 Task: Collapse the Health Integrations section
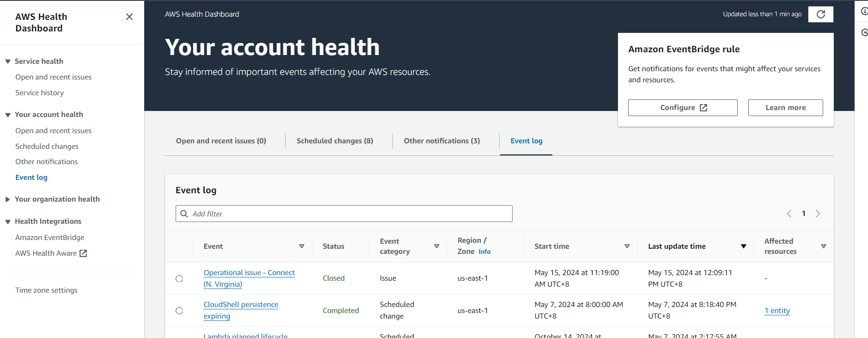click(8, 221)
